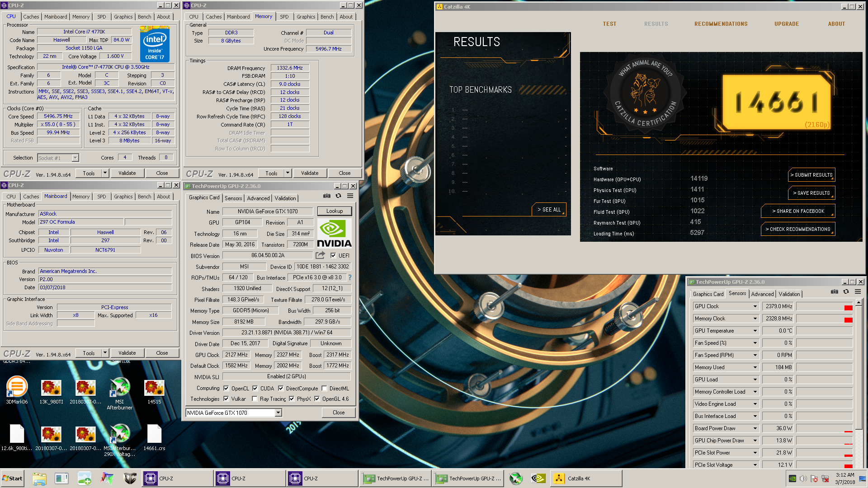Click MSI Afterburner icon on the taskbar
The image size is (868, 488).
pos(516,479)
